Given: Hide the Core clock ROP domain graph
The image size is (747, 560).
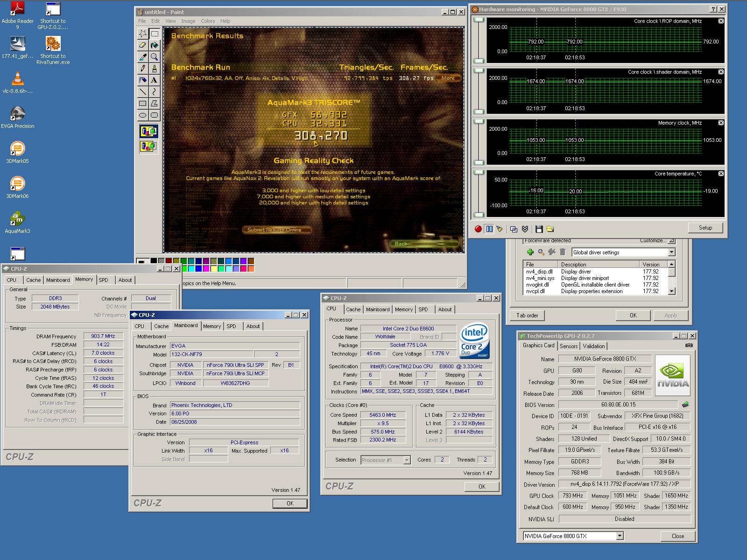Looking at the screenshot, I should [721, 21].
